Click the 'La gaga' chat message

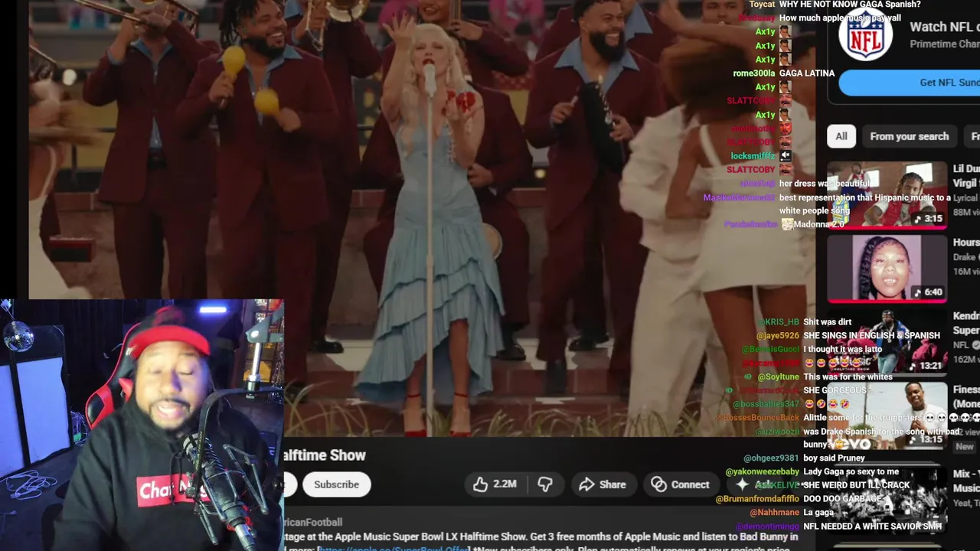(818, 513)
